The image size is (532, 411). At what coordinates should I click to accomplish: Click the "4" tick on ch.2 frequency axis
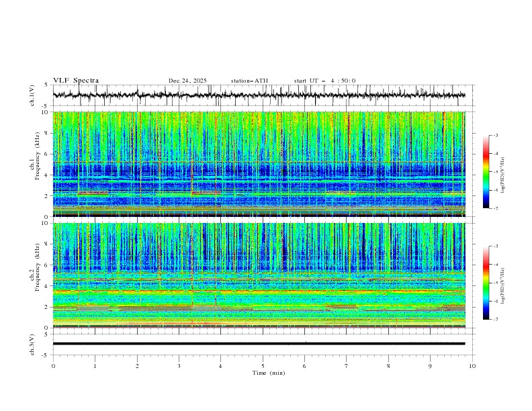click(48, 286)
